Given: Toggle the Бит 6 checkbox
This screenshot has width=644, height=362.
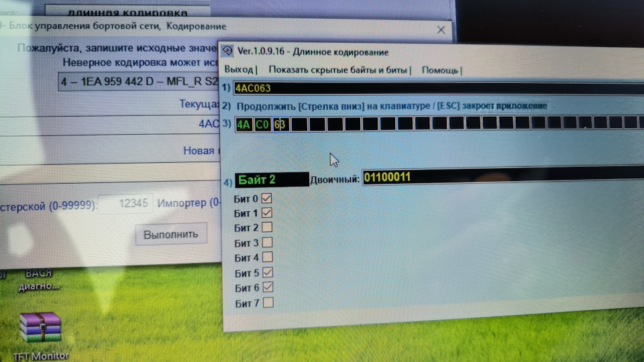Looking at the screenshot, I should [x=268, y=287].
